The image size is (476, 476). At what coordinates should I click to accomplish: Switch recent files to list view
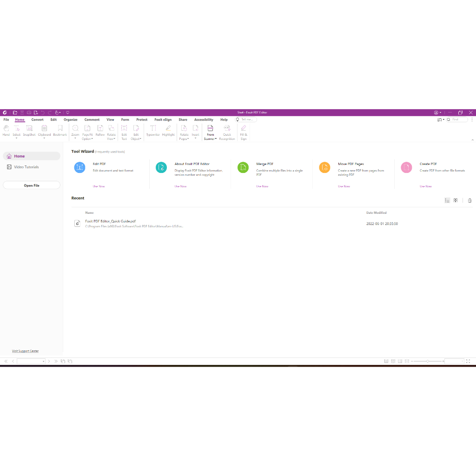pos(447,200)
